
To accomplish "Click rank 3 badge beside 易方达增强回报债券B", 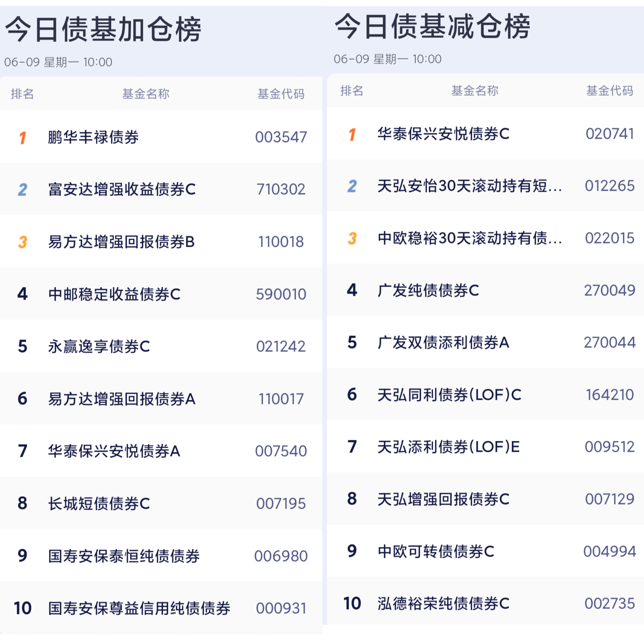I will pos(23,242).
